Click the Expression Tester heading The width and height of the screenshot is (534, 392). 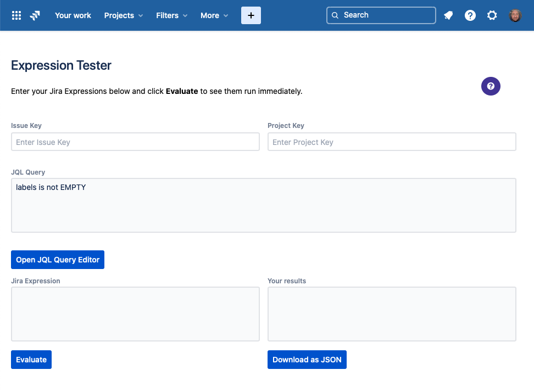[x=62, y=65]
